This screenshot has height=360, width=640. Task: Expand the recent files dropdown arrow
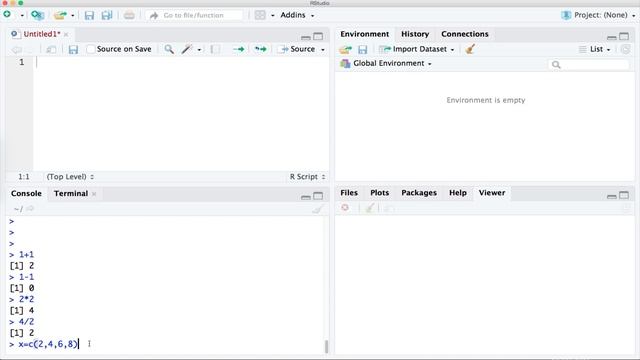[x=73, y=16]
